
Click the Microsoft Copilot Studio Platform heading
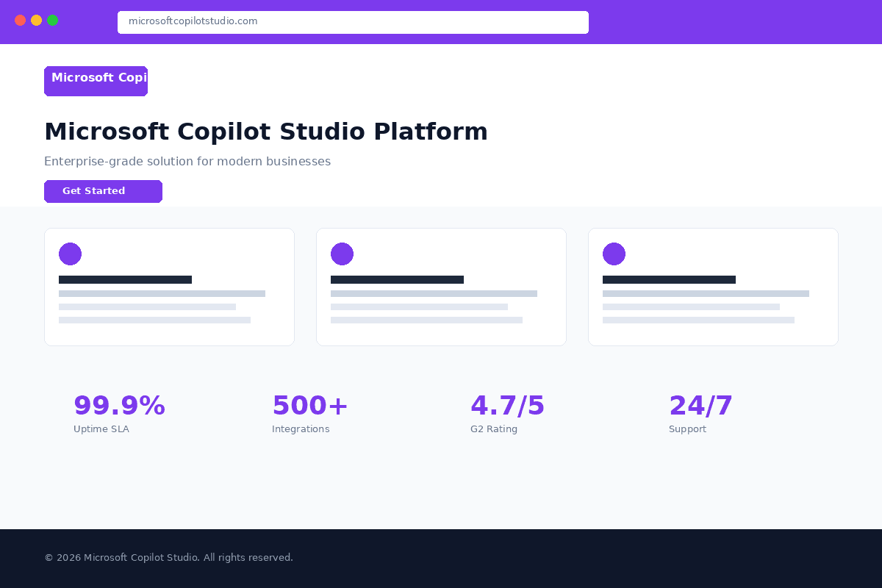click(266, 132)
